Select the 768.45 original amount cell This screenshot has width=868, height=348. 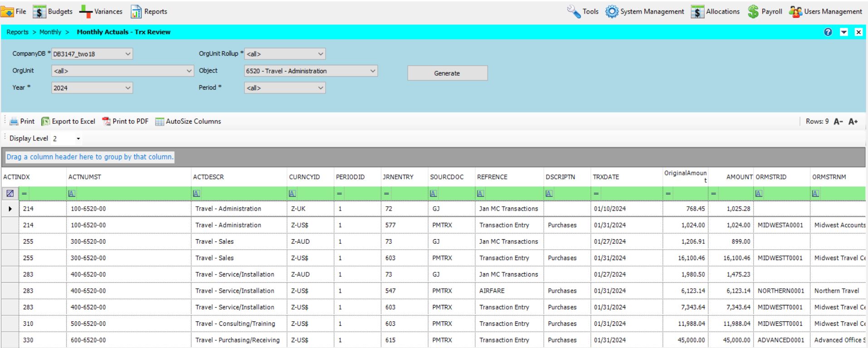point(685,209)
